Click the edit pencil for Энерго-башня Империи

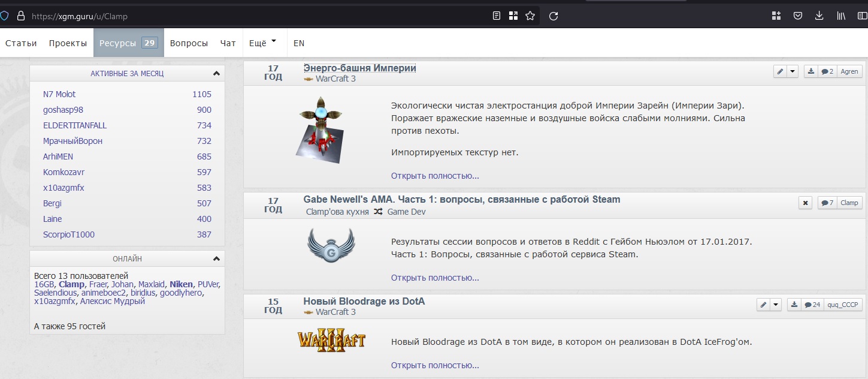[x=780, y=71]
